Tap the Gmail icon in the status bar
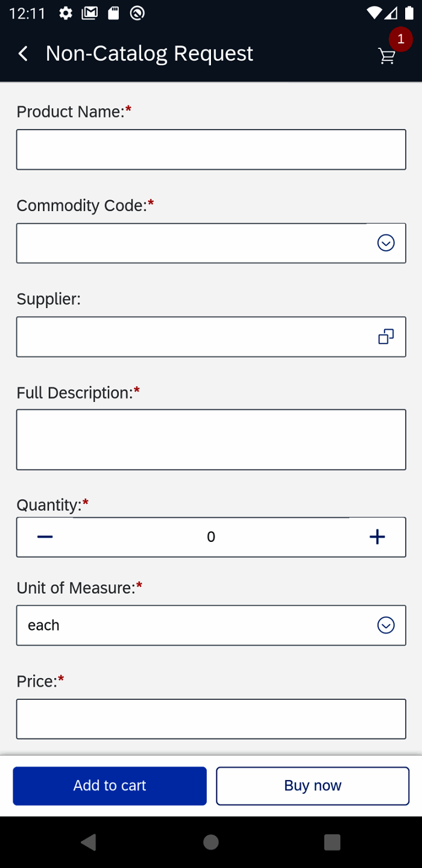Viewport: 422px width, 868px height. click(90, 12)
